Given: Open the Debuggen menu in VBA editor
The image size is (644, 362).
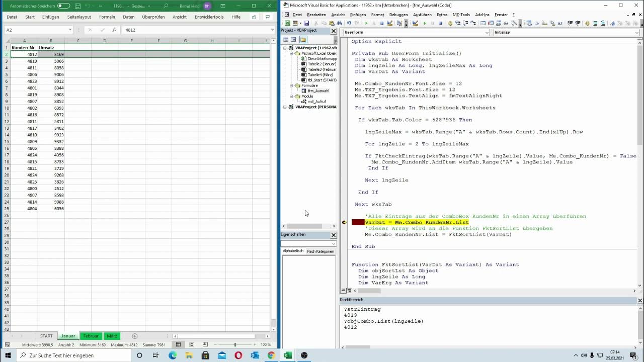Looking at the screenshot, I should tap(398, 15).
